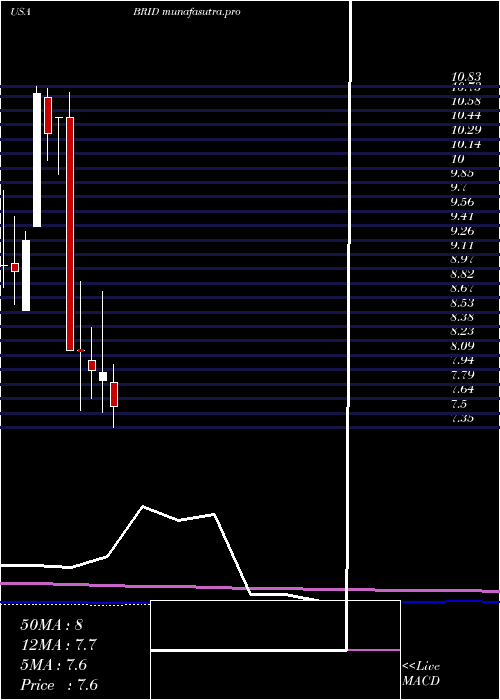Click the 10.29 price axis label
This screenshot has width=500, height=700.
click(466, 130)
